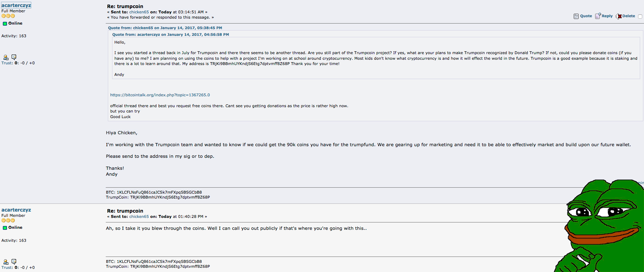Click the Quote icon on first message
Screen dimensions: 644x272
point(576,16)
